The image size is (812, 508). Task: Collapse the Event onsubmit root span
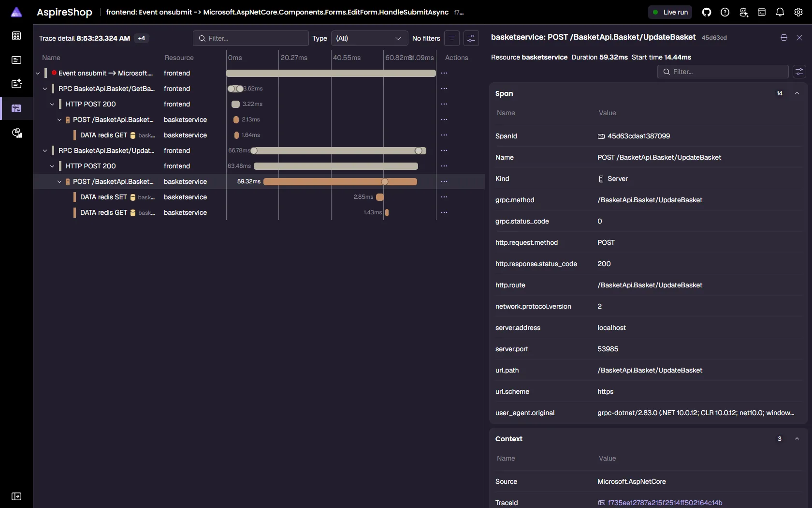[x=38, y=73]
